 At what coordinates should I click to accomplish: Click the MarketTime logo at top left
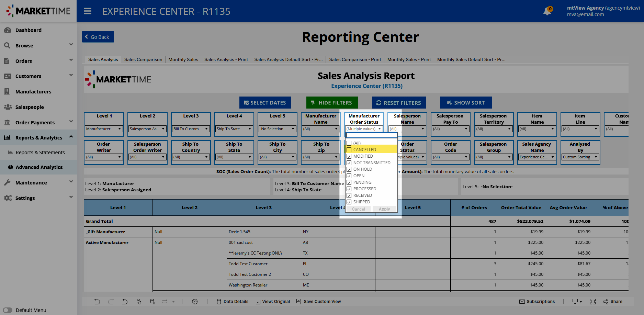tap(38, 11)
